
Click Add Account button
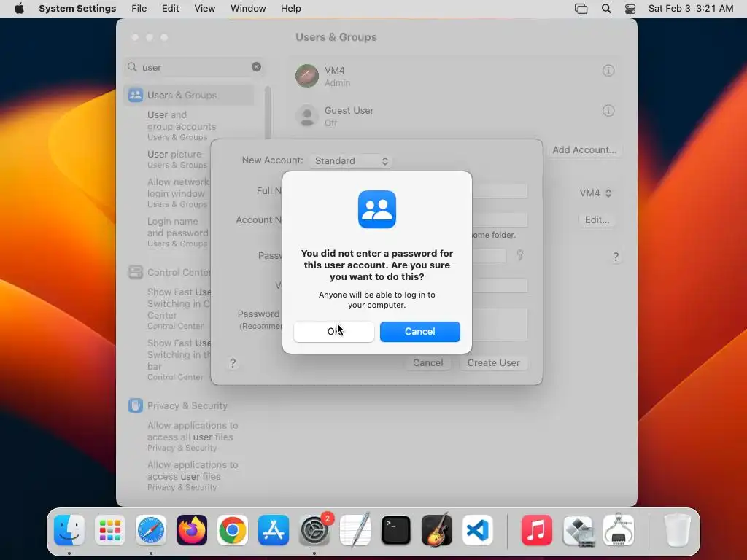coord(584,150)
